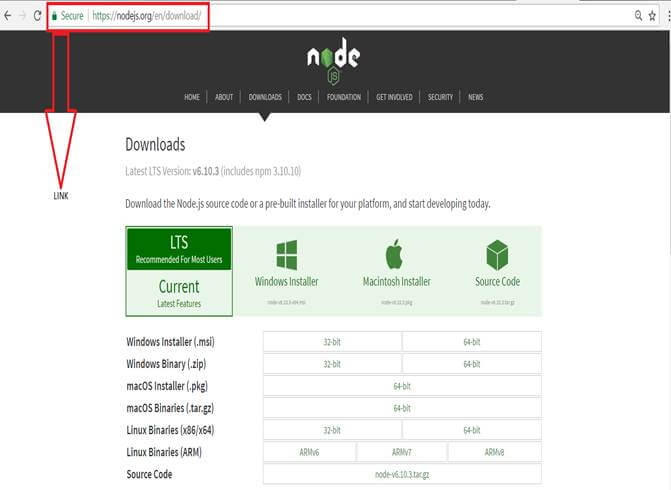Image resolution: width=671 pixels, height=490 pixels.
Task: Download node-v6.10.3.tar.gz source code
Action: [x=402, y=474]
